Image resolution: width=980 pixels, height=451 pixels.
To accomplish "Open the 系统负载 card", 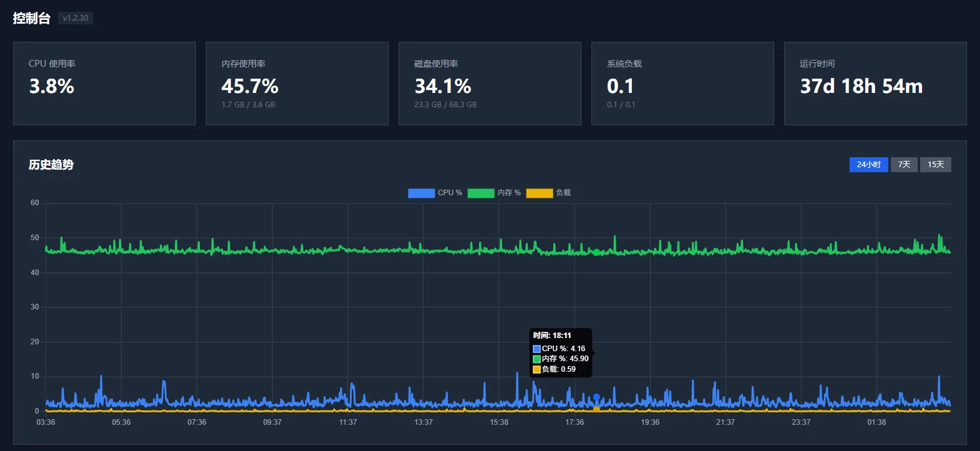I will coord(682,84).
